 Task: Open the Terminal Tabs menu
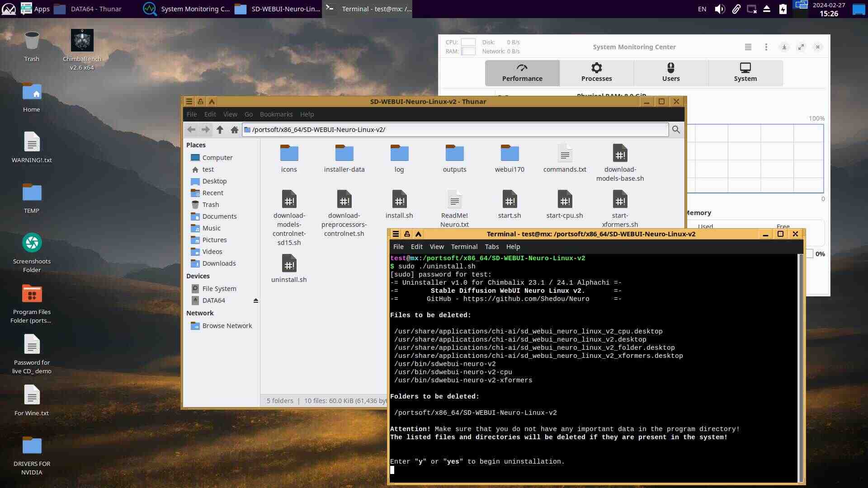pyautogui.click(x=491, y=247)
